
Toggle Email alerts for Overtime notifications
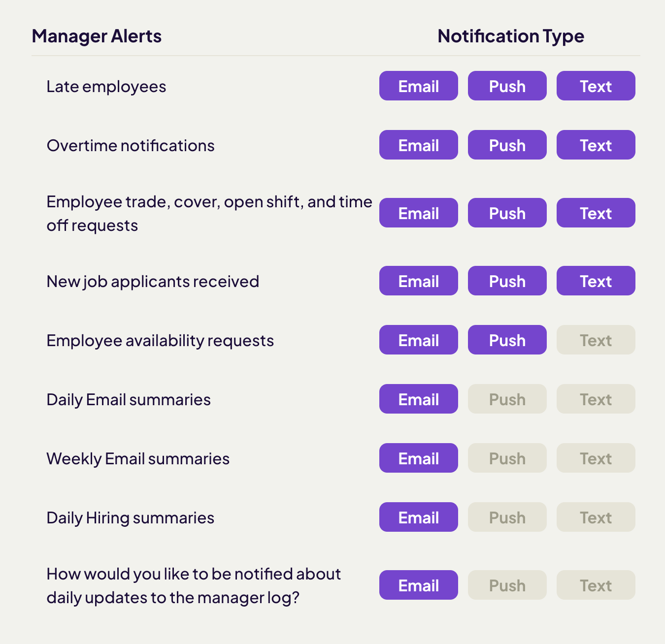click(x=418, y=145)
